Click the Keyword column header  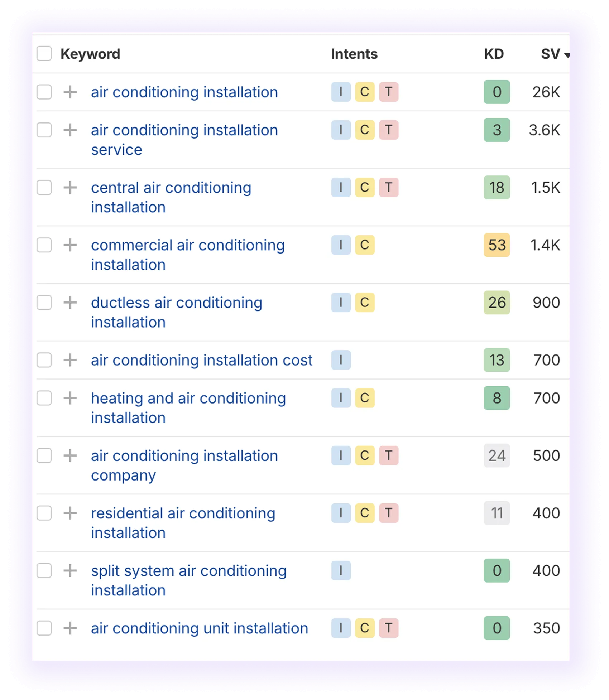tap(91, 54)
